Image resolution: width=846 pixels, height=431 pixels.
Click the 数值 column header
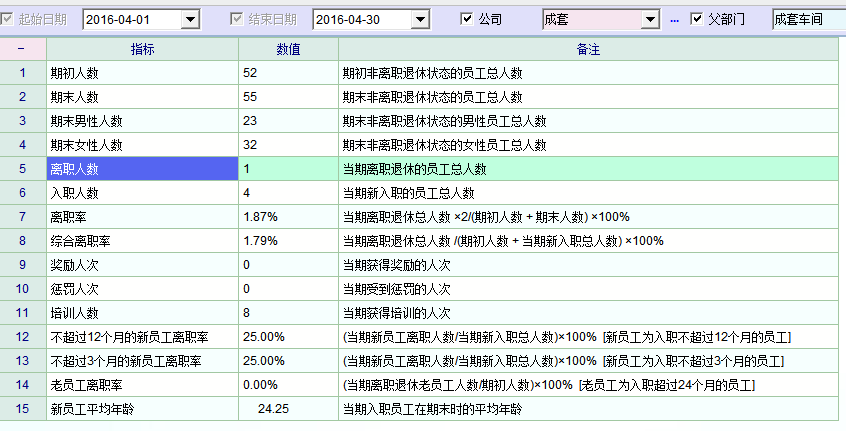288,49
